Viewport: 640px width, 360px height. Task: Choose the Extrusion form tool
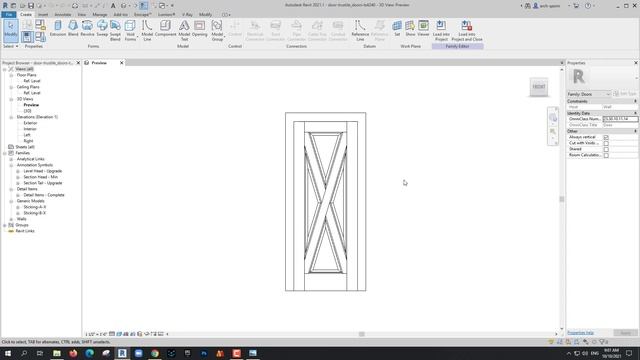point(58,29)
